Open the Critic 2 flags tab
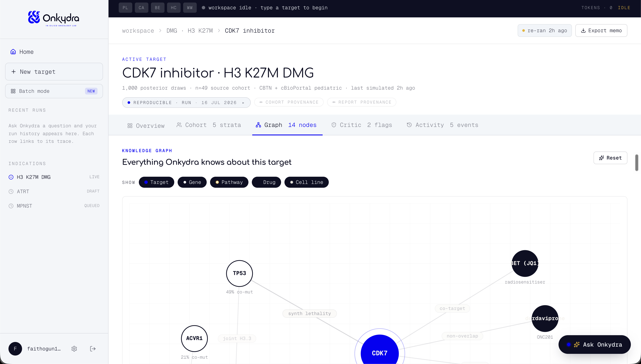 coord(362,125)
